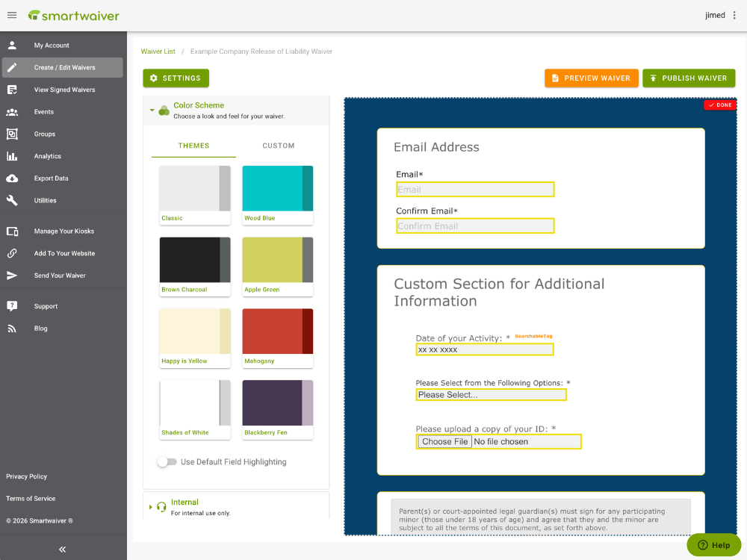Click the Send Your Waiver arrow icon

(x=12, y=276)
